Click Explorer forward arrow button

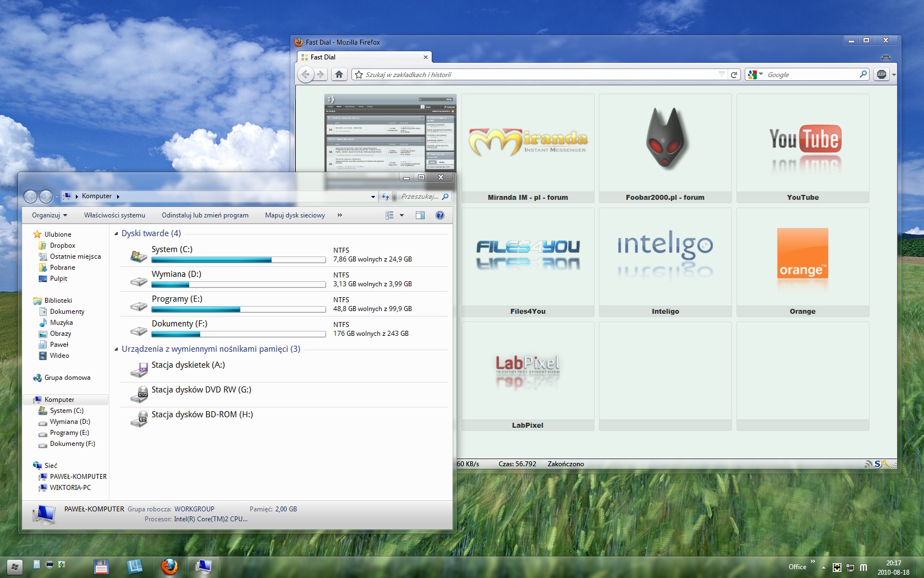click(x=46, y=197)
